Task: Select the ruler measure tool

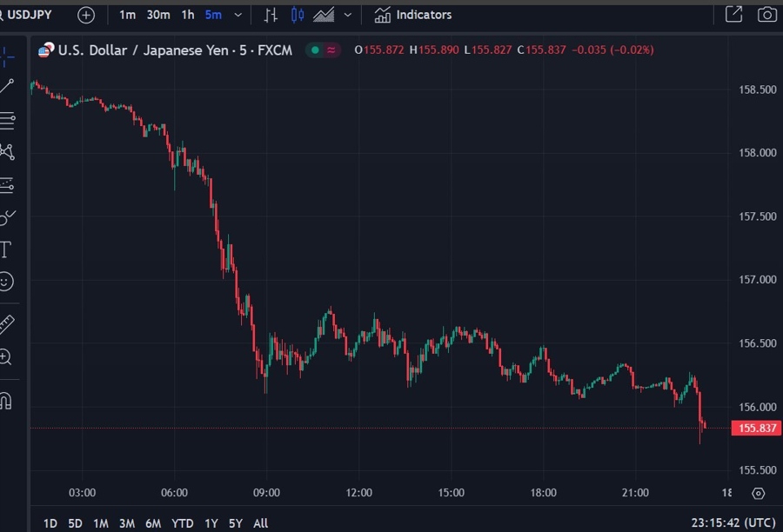Action: 6,325
